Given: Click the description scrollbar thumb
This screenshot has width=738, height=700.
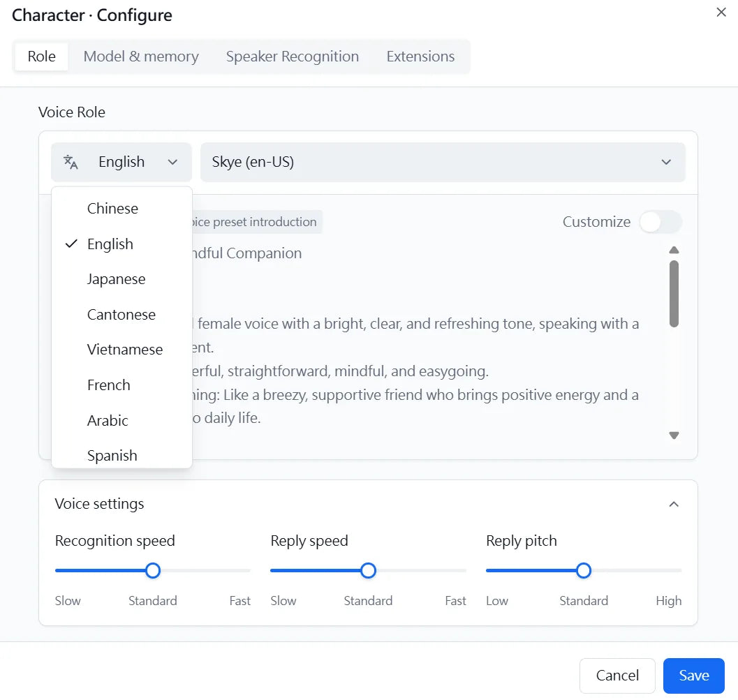Looking at the screenshot, I should click(x=674, y=294).
